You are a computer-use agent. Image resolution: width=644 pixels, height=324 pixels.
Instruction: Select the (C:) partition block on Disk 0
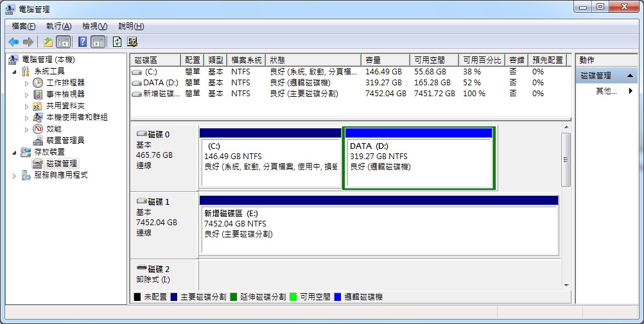click(271, 158)
